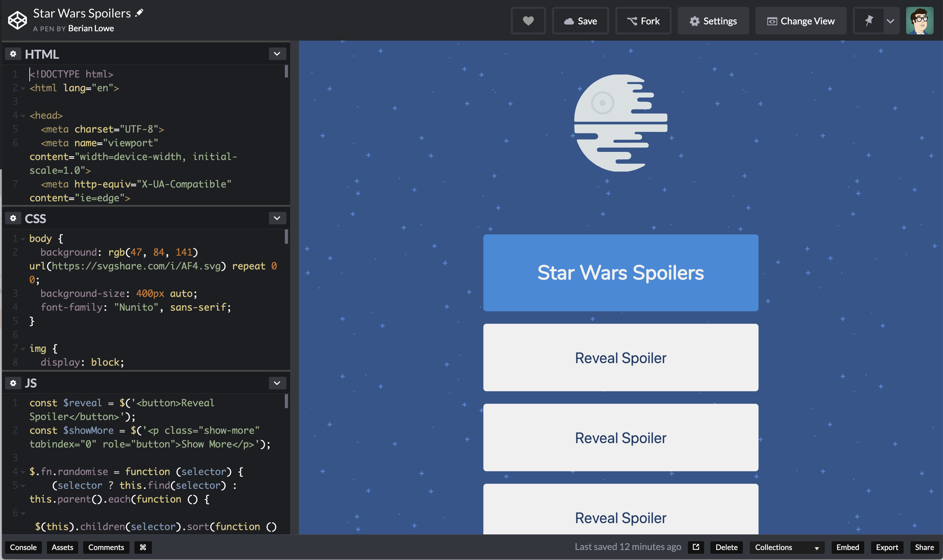Click rgb(47, 84, 141) color value
This screenshot has height=560, width=943.
coord(153,252)
